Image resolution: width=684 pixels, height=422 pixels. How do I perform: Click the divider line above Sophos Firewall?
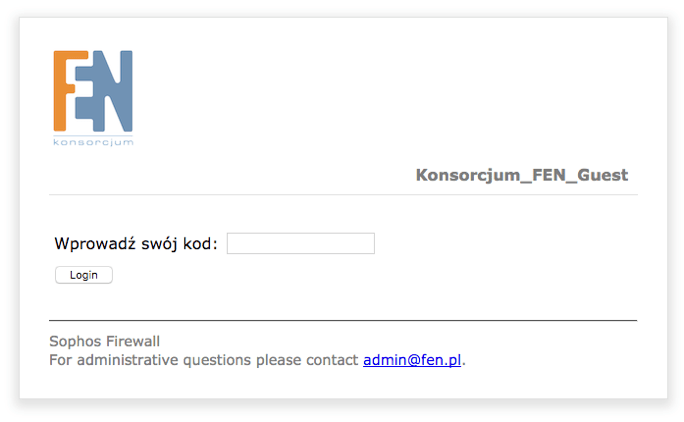(x=342, y=321)
